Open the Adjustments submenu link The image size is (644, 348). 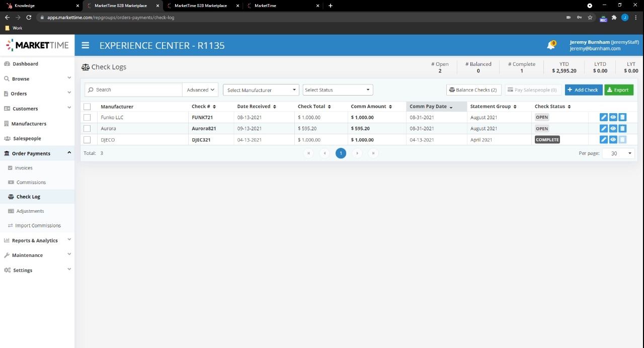(30, 211)
